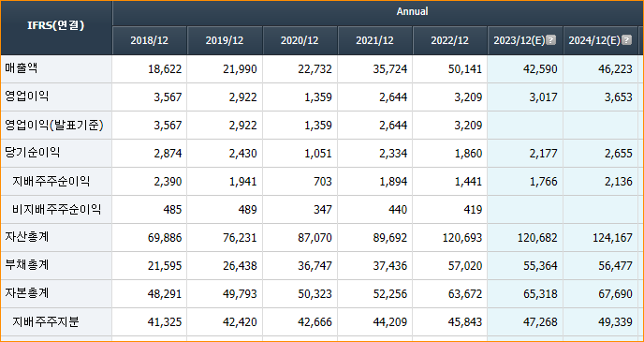
Task: Select total assets estimate 124,167
Action: click(x=613, y=238)
